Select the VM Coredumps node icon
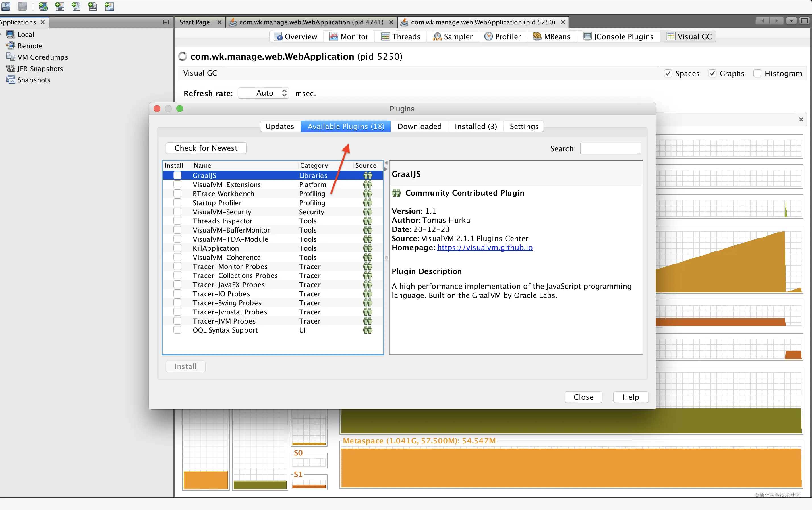 11,57
